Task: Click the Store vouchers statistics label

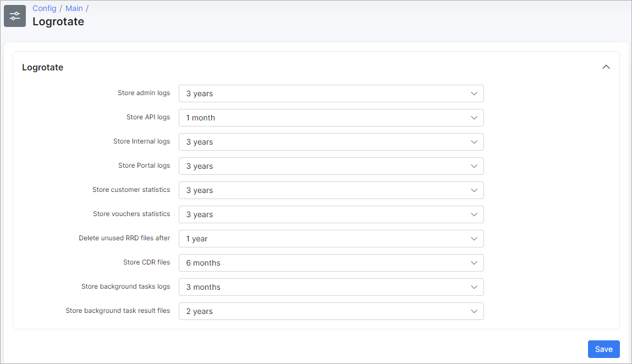Action: pyautogui.click(x=131, y=214)
